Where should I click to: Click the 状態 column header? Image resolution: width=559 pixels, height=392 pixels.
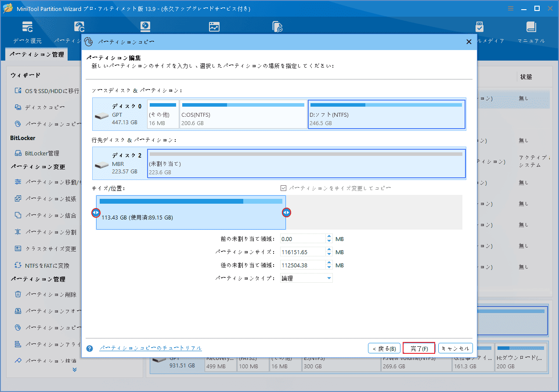pos(526,77)
